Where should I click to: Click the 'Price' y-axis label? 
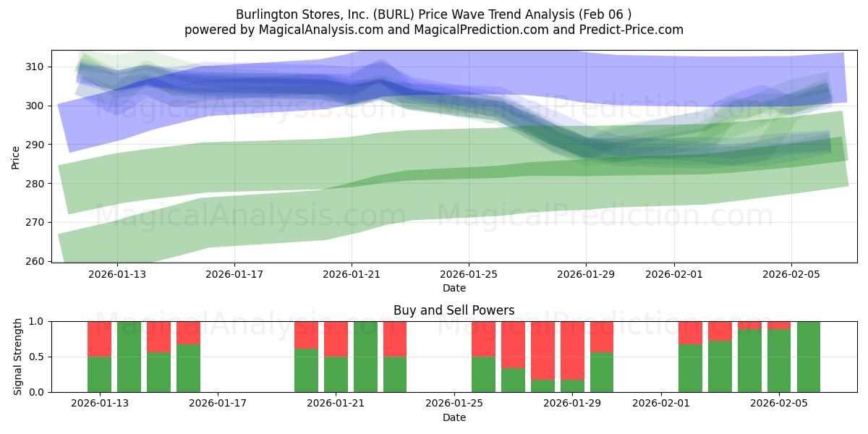coord(16,156)
